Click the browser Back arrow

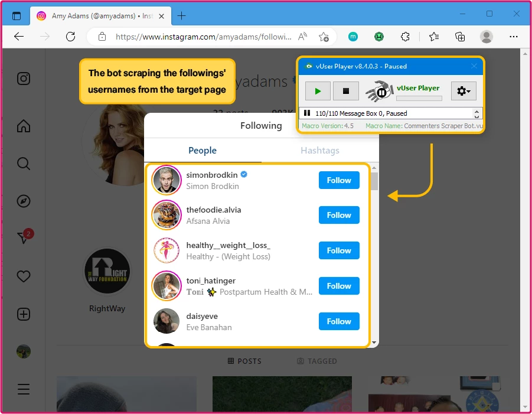tap(19, 36)
